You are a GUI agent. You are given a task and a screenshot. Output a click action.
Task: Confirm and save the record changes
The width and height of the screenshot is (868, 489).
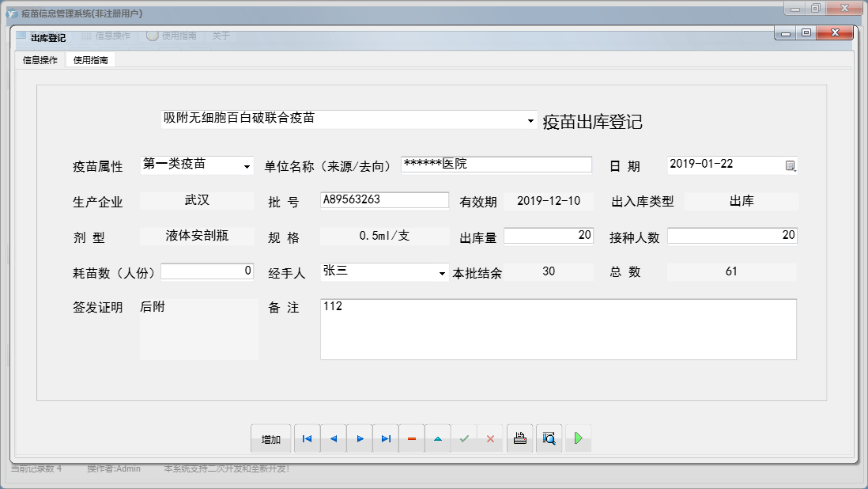coord(464,438)
